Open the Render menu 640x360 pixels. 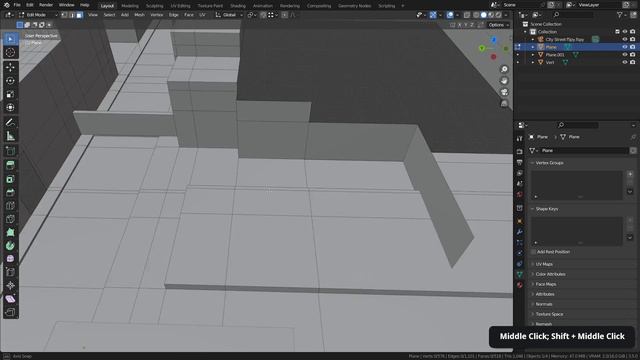point(46,5)
